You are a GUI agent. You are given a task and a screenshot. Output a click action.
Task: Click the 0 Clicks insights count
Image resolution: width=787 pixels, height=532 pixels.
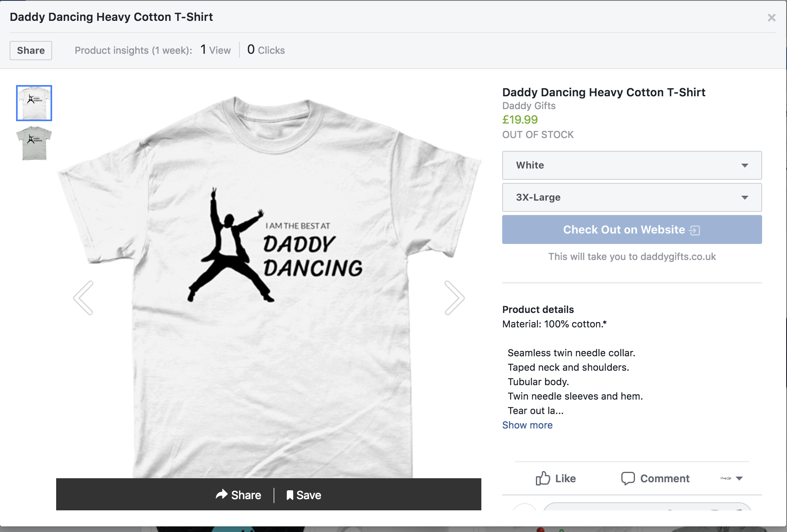click(x=266, y=50)
